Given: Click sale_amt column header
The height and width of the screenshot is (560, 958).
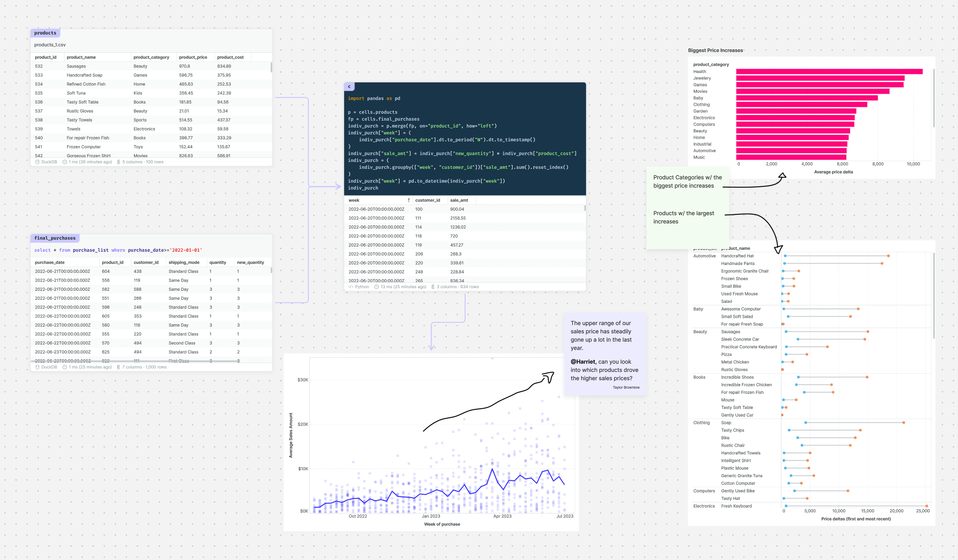Looking at the screenshot, I should point(459,200).
